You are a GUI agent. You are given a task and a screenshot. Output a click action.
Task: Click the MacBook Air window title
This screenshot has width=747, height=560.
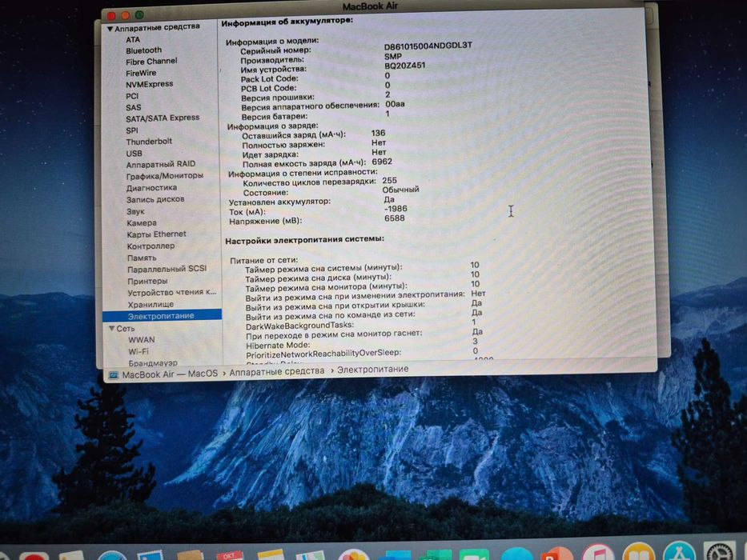[x=370, y=6]
